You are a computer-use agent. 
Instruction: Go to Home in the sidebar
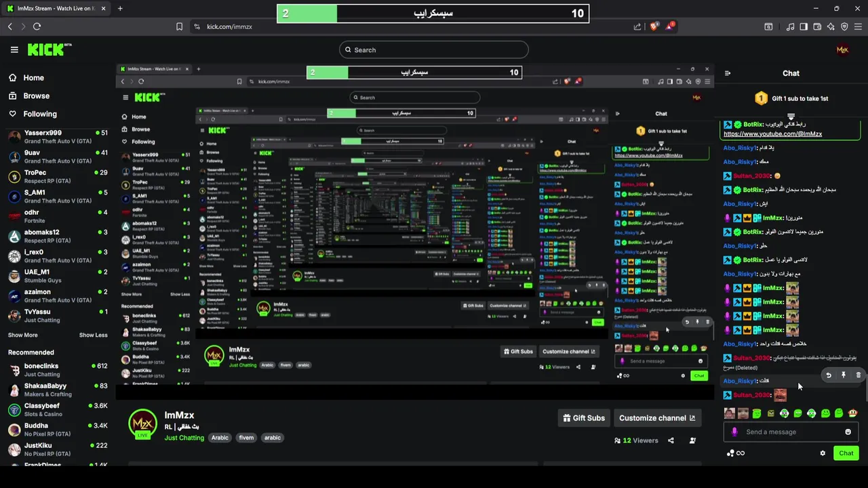26,78
